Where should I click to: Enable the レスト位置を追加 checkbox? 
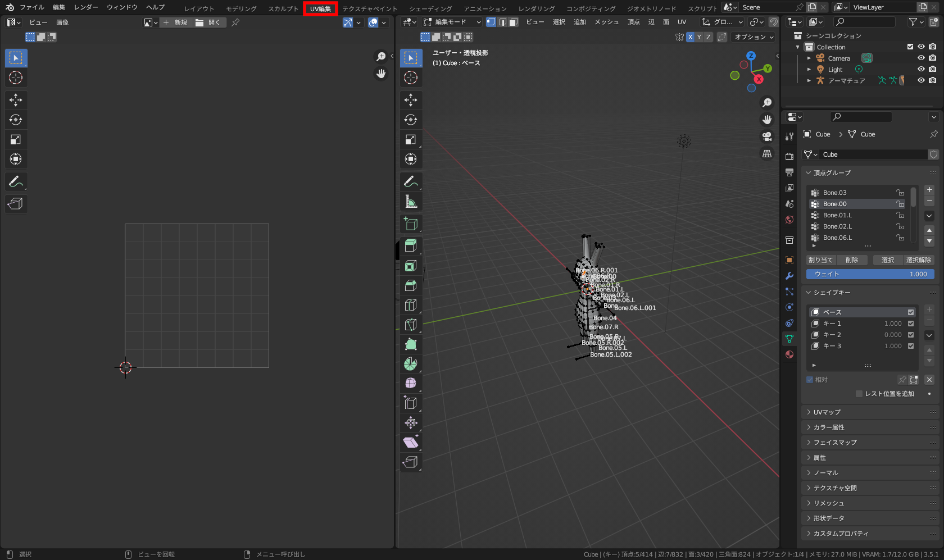click(x=859, y=394)
